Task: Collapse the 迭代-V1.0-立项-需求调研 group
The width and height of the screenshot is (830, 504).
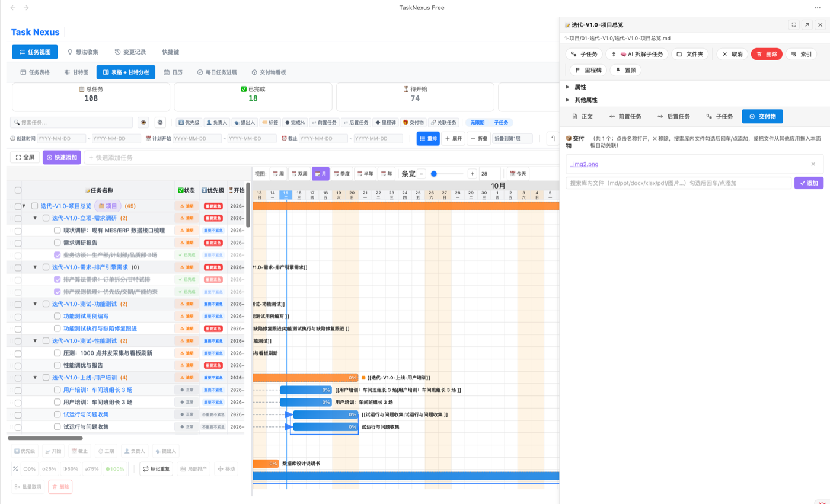Action: (x=35, y=218)
